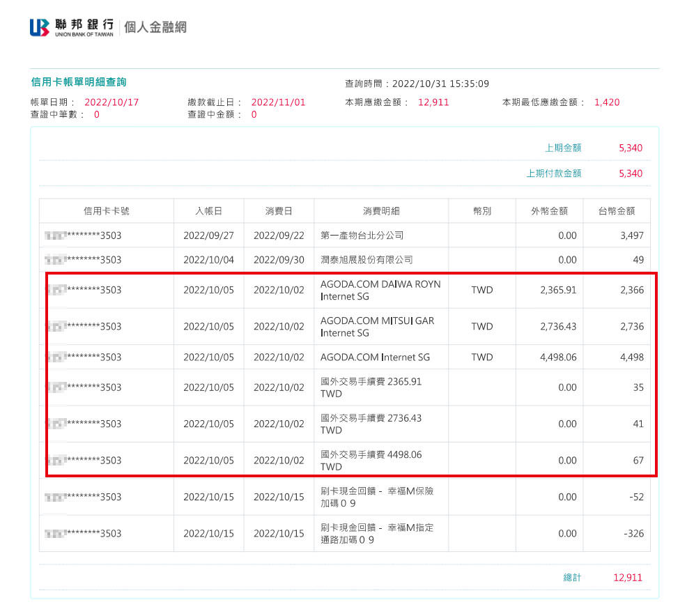Click the 總計 link at the bottom

[x=572, y=577]
